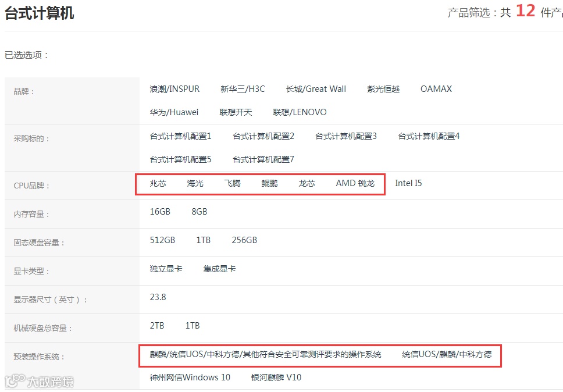This screenshot has height=392, width=563.
Task: Pick 台式计算机配置1 procurement item
Action: 181,137
